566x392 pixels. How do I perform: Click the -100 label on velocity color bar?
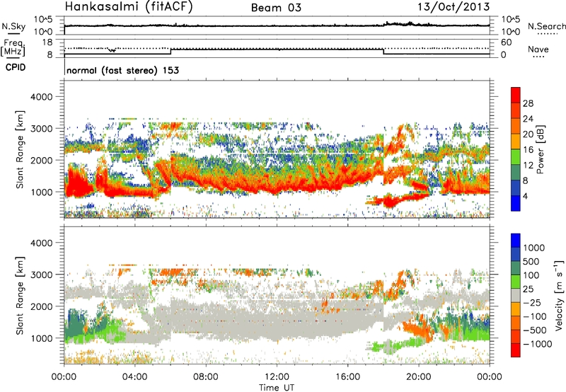pyautogui.click(x=535, y=316)
